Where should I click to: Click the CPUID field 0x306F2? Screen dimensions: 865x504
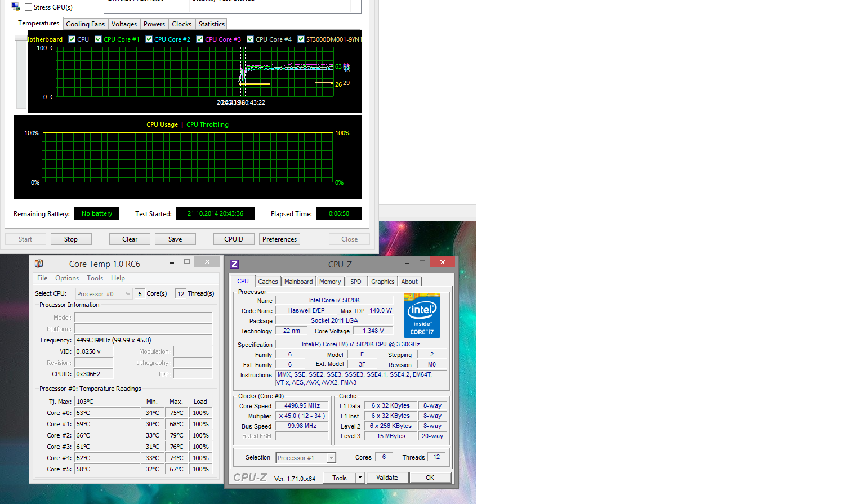tap(94, 374)
